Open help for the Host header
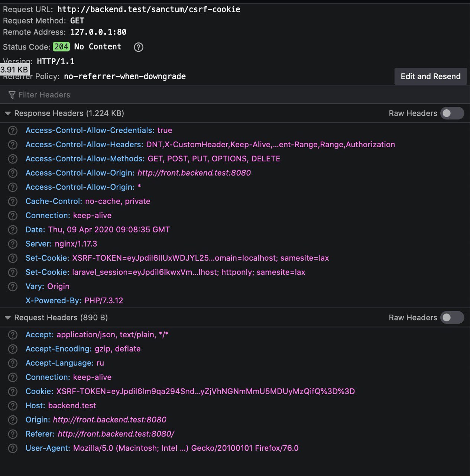The width and height of the screenshot is (470, 476). point(13,406)
